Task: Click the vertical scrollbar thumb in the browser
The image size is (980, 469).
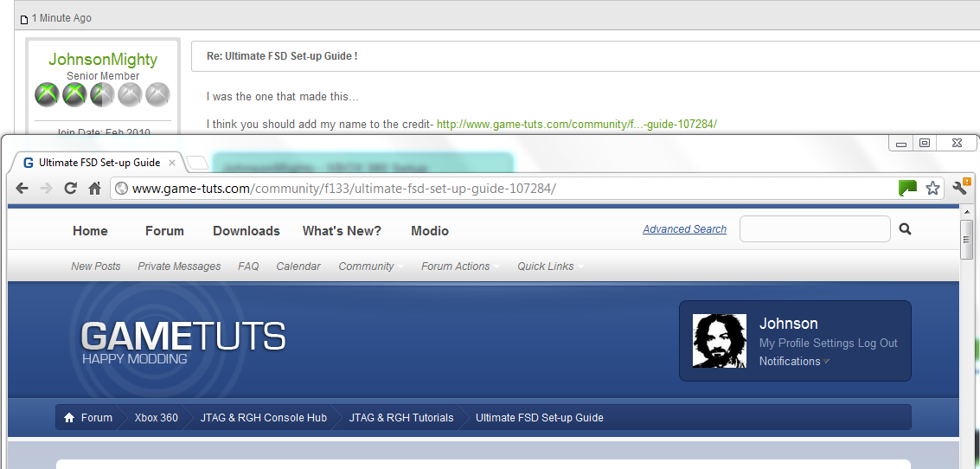Action: click(966, 240)
